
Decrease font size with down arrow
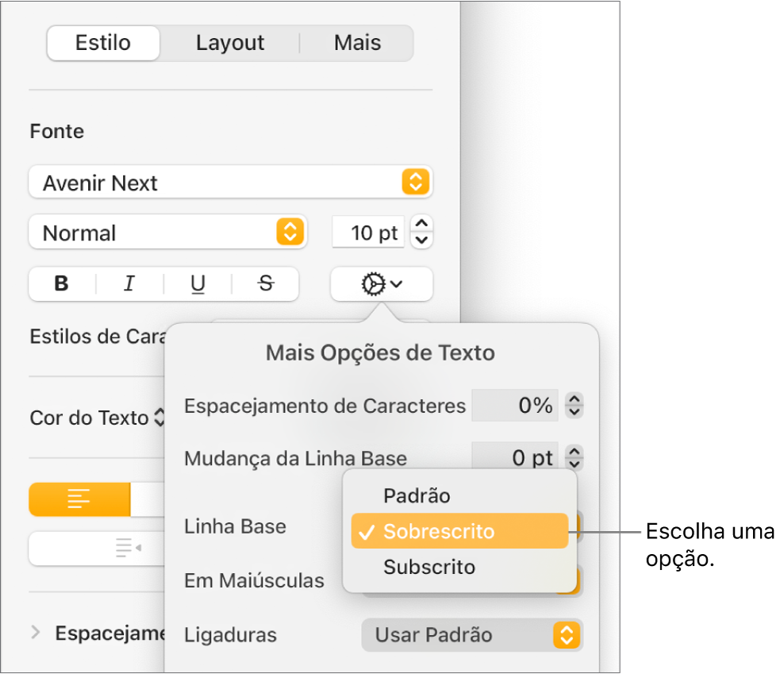coord(422,241)
